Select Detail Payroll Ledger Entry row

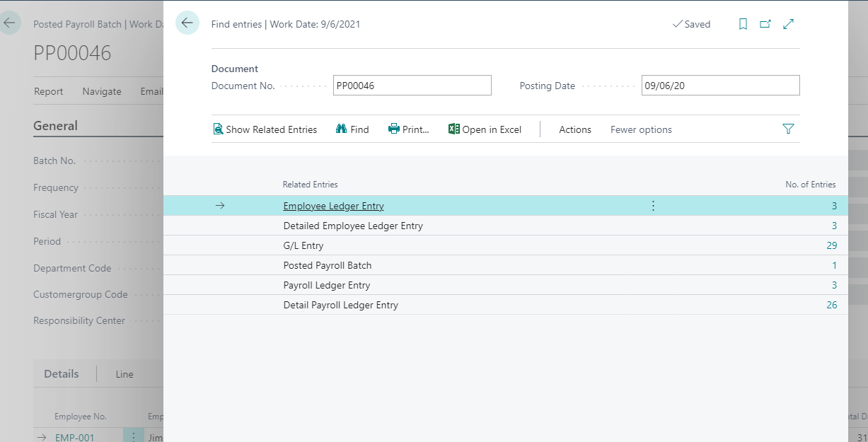pyautogui.click(x=505, y=305)
